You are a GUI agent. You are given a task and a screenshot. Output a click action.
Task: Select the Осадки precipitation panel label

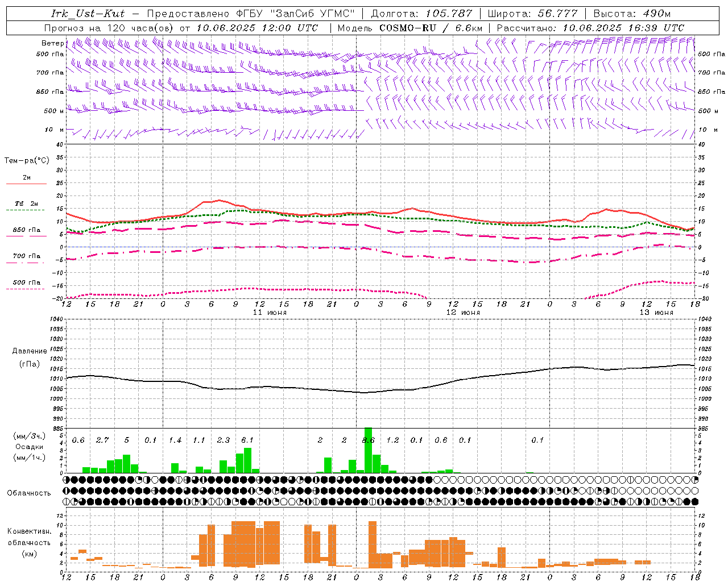[x=28, y=447]
